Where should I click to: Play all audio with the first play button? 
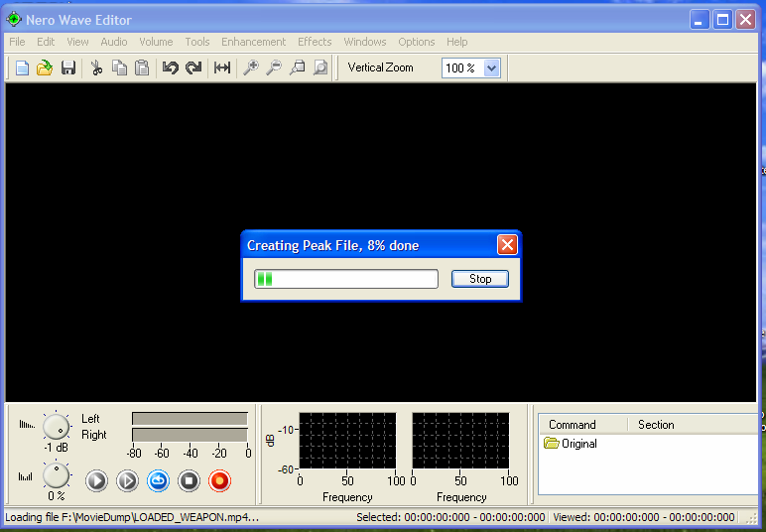point(96,481)
